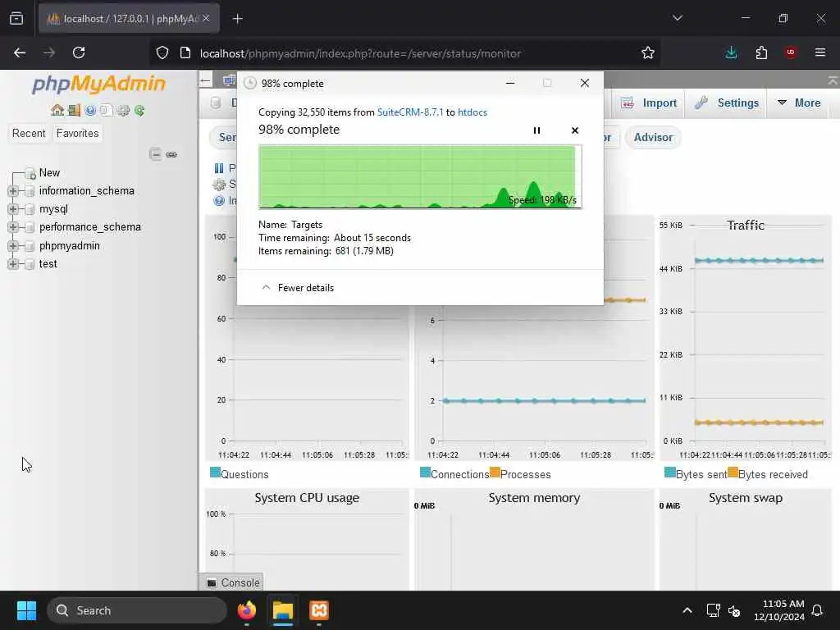Screen dimensions: 840x630
Task: Pause the file copy operation
Action: pyautogui.click(x=536, y=130)
